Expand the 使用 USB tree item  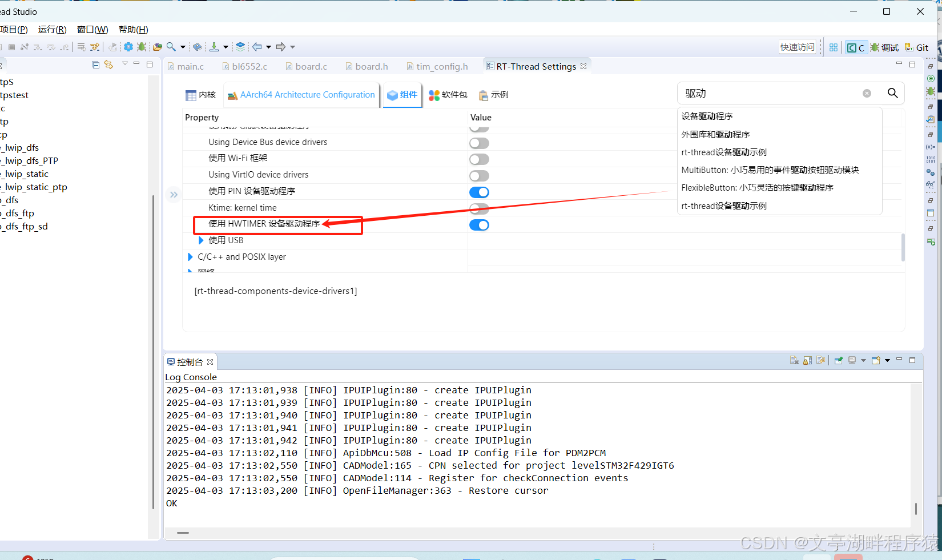(200, 240)
